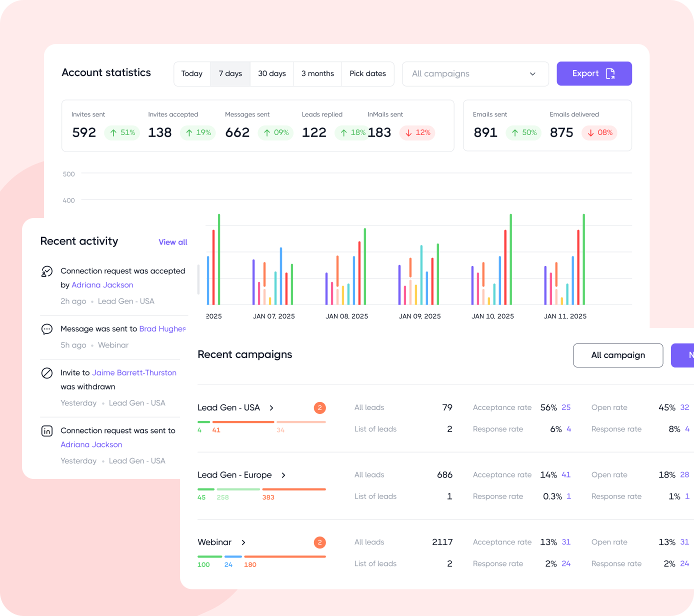Click the up-arrow beside Emails sent 50%
Image resolution: width=694 pixels, height=616 pixels.
pos(514,132)
